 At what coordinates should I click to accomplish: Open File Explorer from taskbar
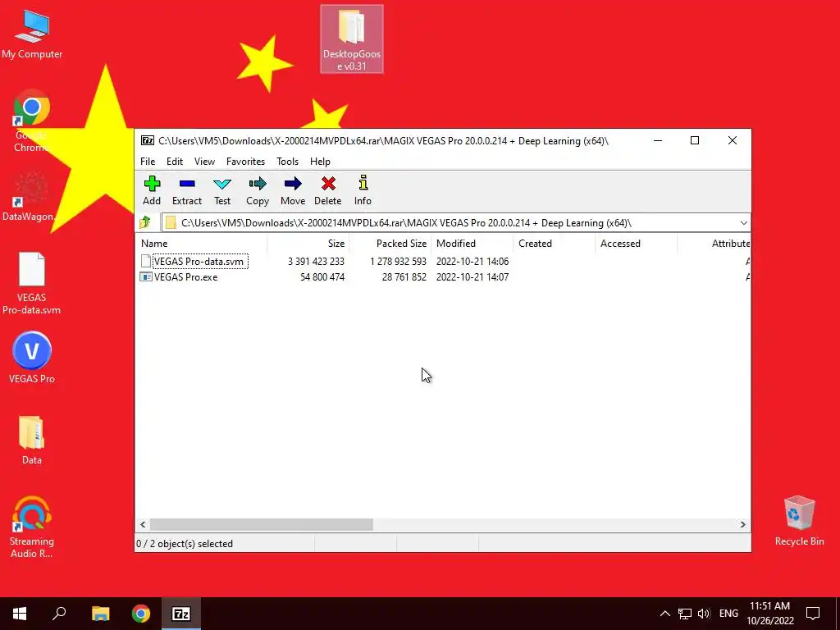pyautogui.click(x=100, y=614)
